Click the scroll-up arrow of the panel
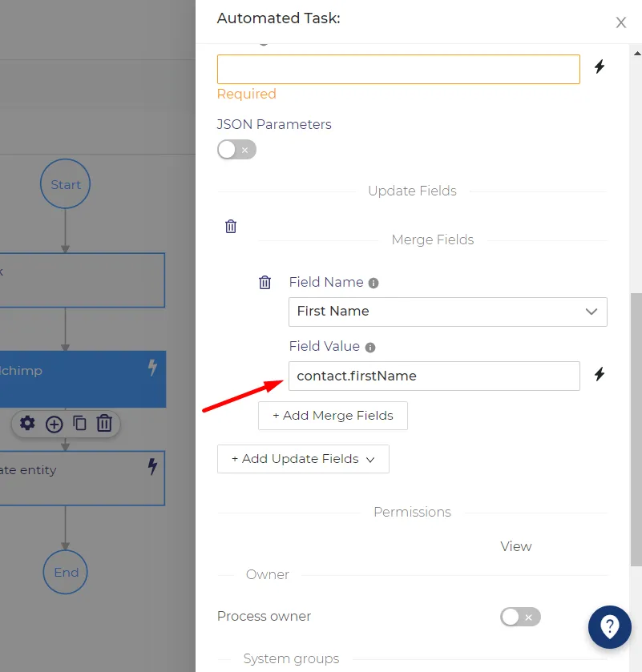This screenshot has width=642, height=672. (637, 54)
